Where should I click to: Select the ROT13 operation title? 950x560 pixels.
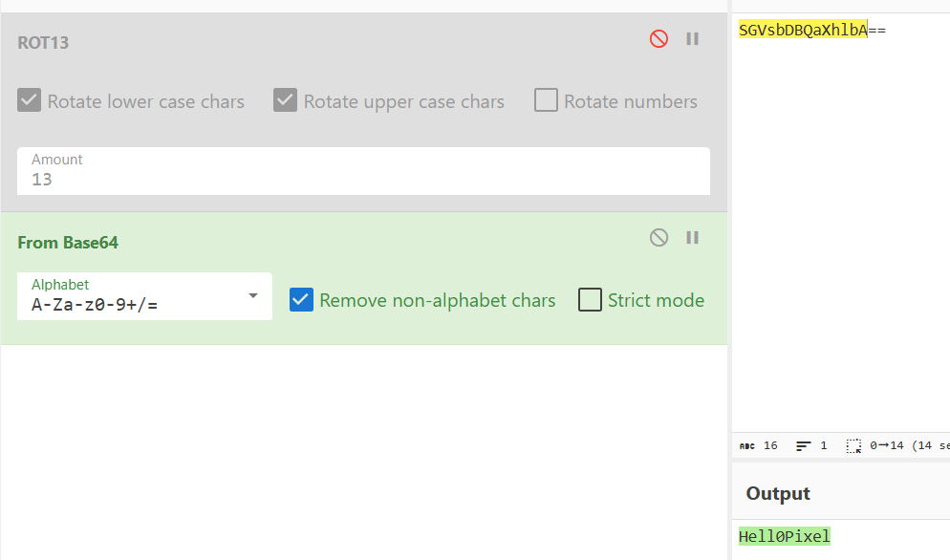43,43
